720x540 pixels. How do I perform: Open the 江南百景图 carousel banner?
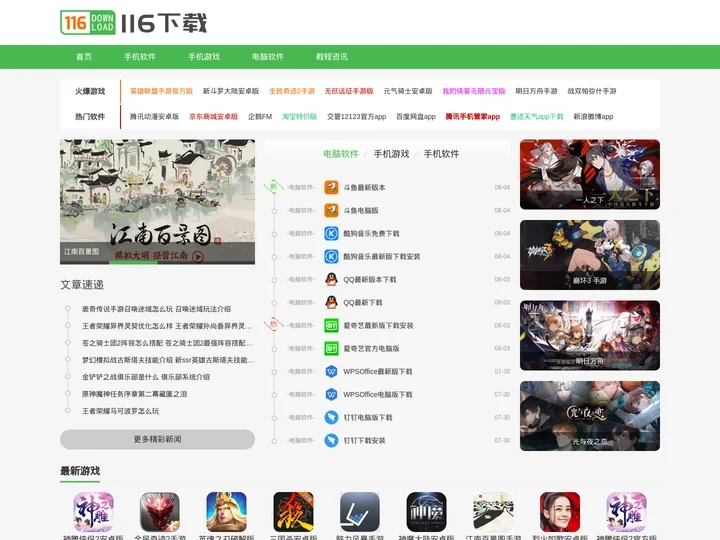pyautogui.click(x=158, y=202)
